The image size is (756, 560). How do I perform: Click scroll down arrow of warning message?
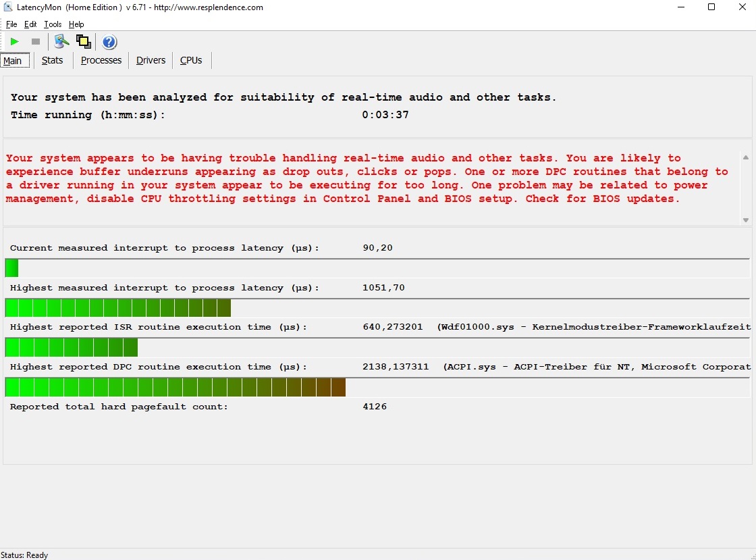pos(746,220)
